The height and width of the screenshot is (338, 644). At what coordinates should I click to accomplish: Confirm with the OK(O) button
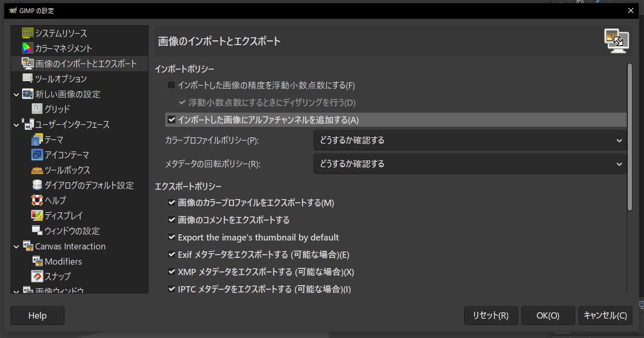(548, 315)
